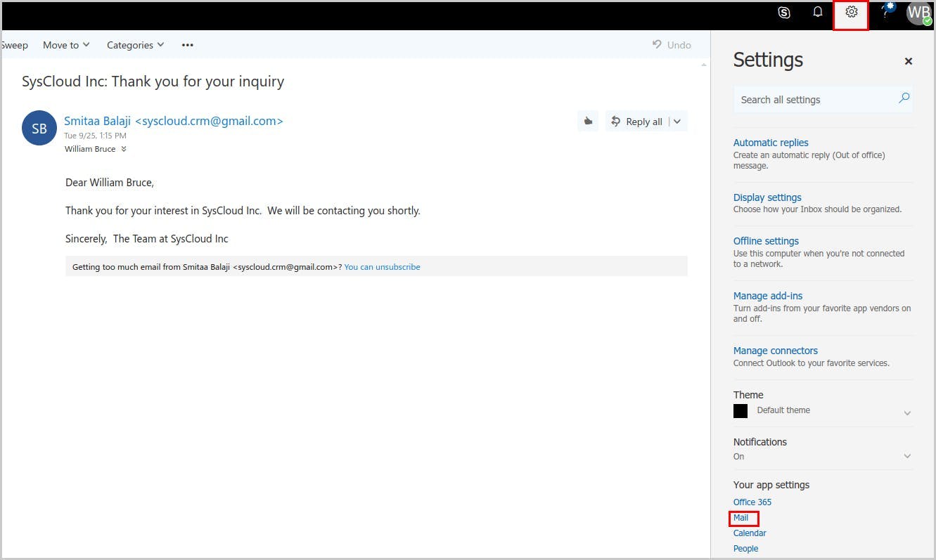Open Automatic replies settings

771,143
